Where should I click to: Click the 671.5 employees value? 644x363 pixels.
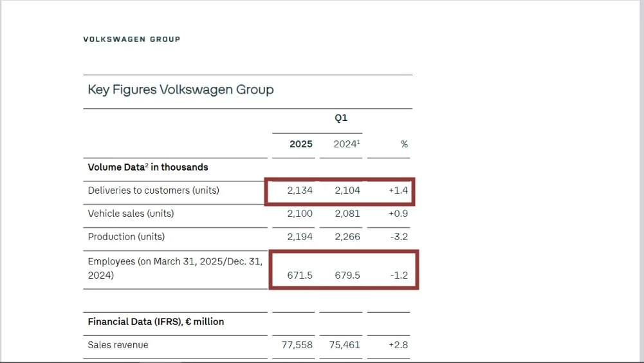(x=300, y=275)
